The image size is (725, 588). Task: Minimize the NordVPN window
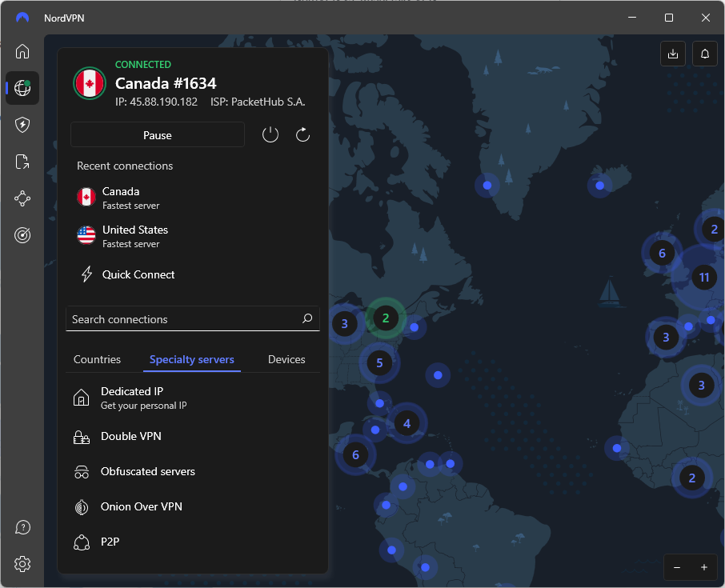pyautogui.click(x=632, y=18)
